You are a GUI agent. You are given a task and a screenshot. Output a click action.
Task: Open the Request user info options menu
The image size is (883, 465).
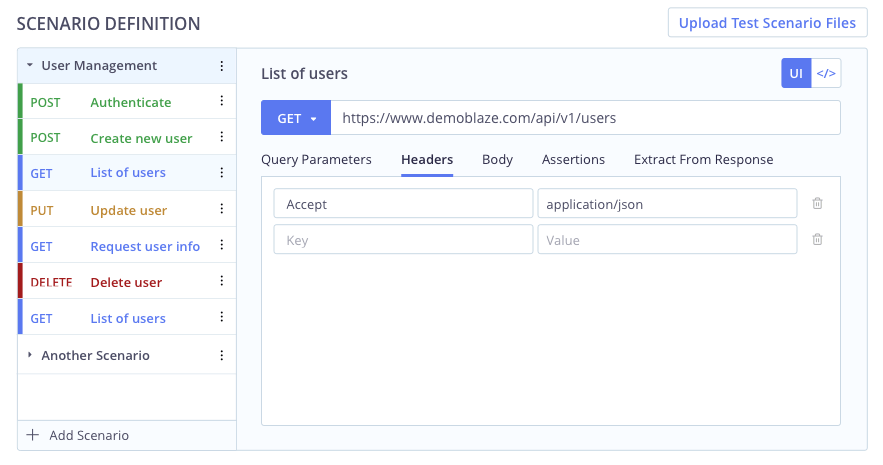click(x=221, y=246)
